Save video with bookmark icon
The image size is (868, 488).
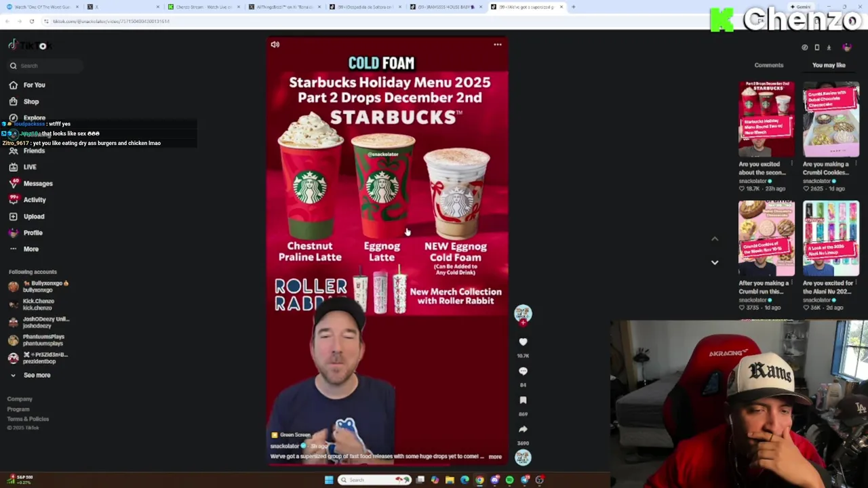pyautogui.click(x=523, y=401)
